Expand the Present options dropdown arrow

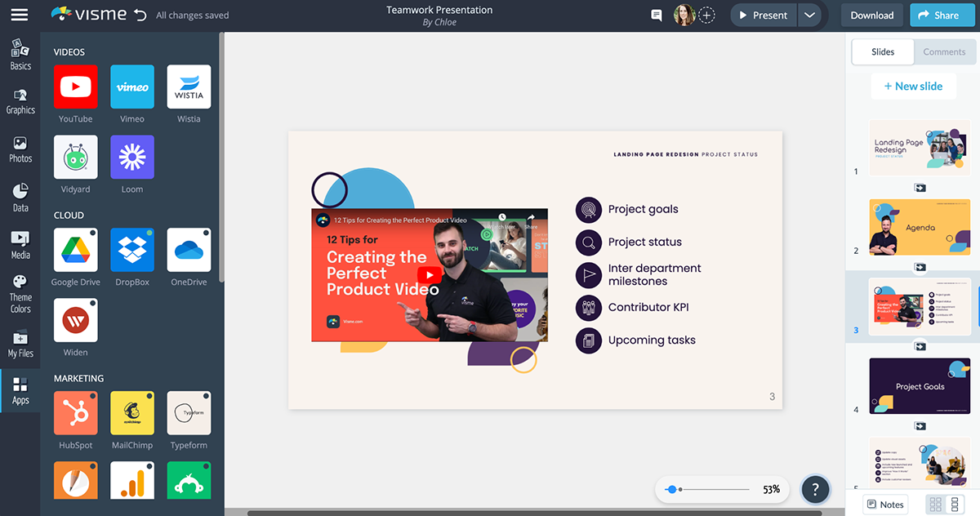pyautogui.click(x=808, y=16)
